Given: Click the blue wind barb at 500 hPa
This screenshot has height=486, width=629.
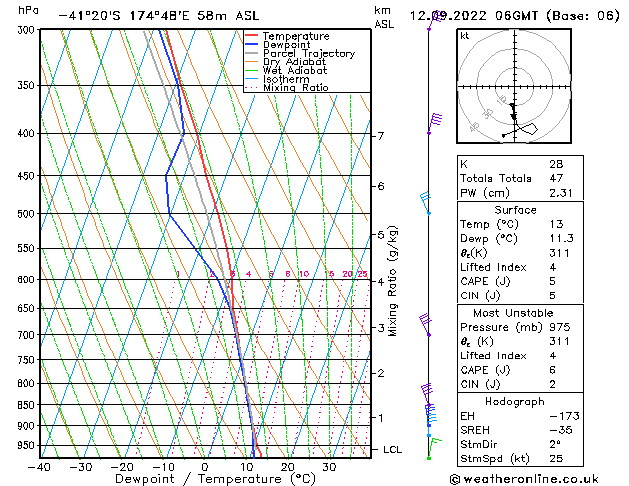Looking at the screenshot, I should point(426,203).
